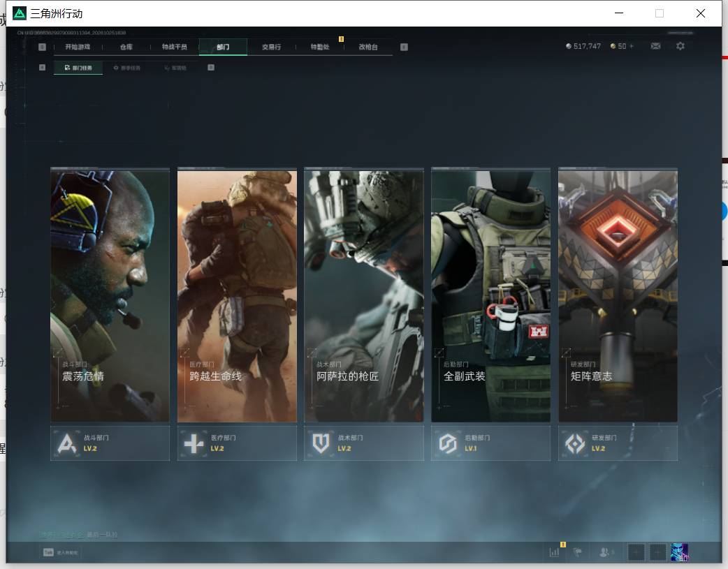Open the friends list person icon
Screen dimensions: 728x569
click(x=604, y=552)
